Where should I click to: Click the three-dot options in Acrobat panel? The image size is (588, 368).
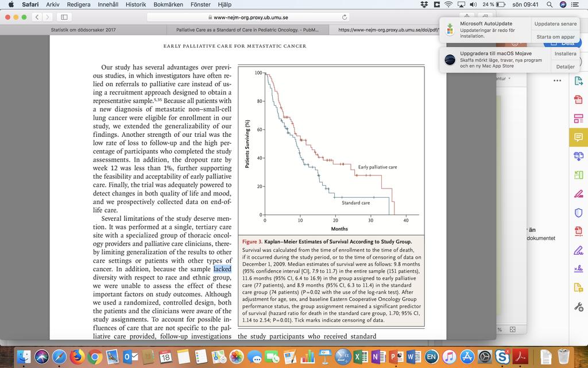point(557,80)
